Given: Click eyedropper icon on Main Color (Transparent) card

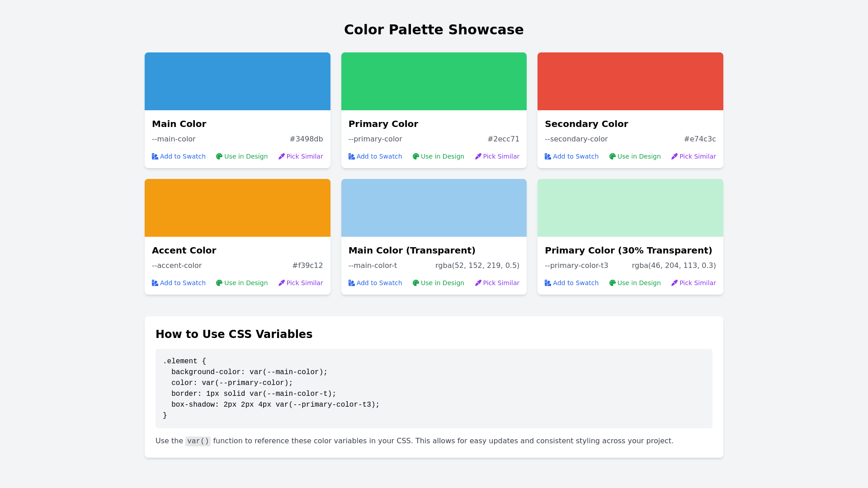Looking at the screenshot, I should 478,283.
